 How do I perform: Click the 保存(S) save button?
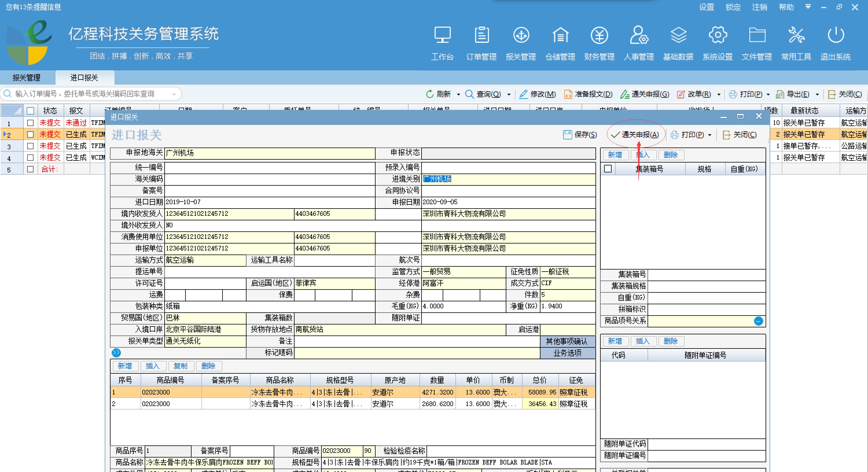[580, 135]
